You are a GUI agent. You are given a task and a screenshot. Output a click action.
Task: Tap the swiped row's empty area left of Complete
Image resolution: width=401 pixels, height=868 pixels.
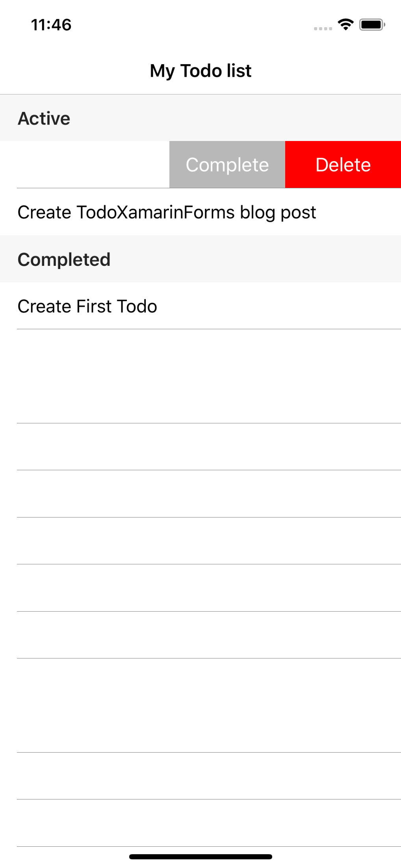point(85,165)
